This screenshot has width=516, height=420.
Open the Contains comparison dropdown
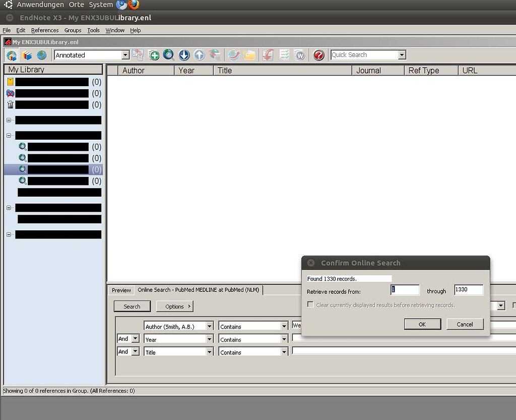[285, 326]
